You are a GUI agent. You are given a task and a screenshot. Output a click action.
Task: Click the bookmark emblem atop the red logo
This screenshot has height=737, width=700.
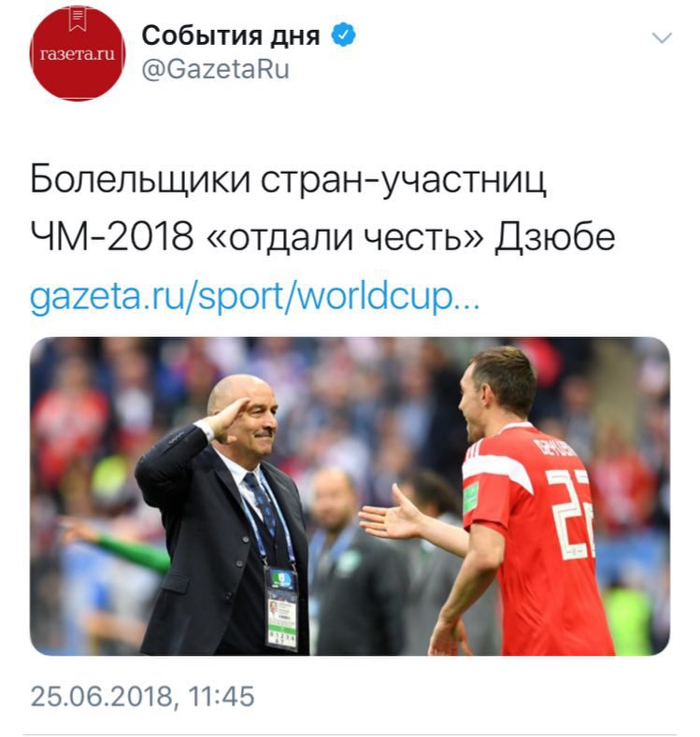(x=78, y=20)
